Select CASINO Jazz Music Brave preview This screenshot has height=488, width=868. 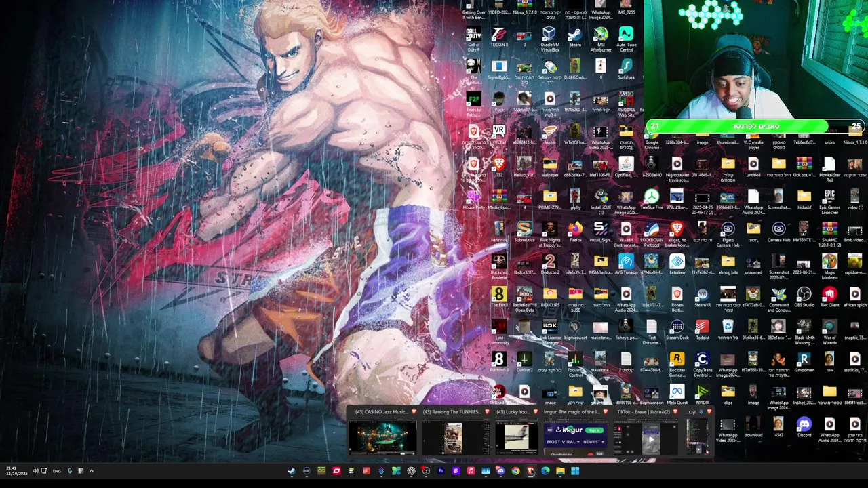pos(382,432)
